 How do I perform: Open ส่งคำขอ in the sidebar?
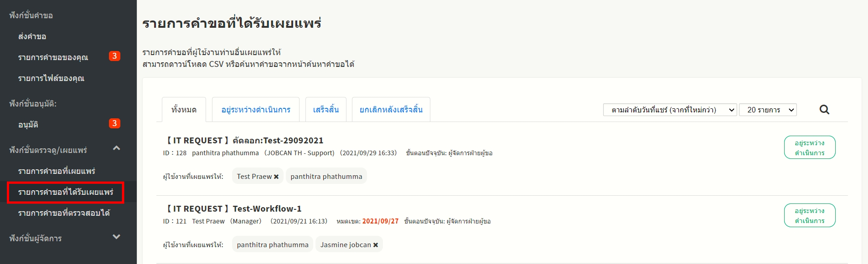click(x=32, y=36)
